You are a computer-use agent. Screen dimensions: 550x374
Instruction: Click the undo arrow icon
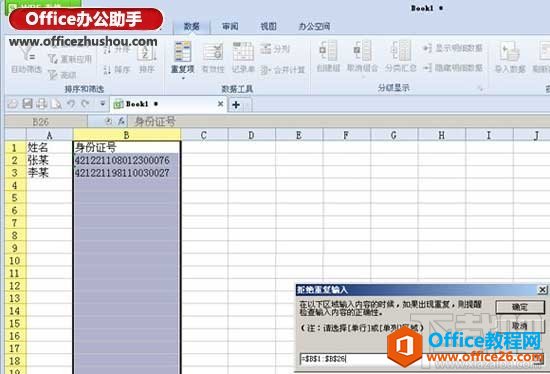coord(71,103)
